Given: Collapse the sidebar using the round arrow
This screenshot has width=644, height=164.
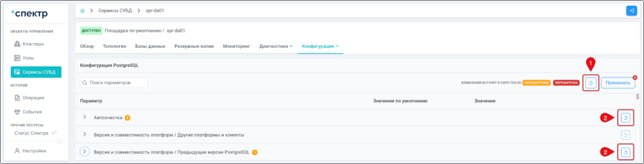Looking at the screenshot, I should tap(59, 141).
